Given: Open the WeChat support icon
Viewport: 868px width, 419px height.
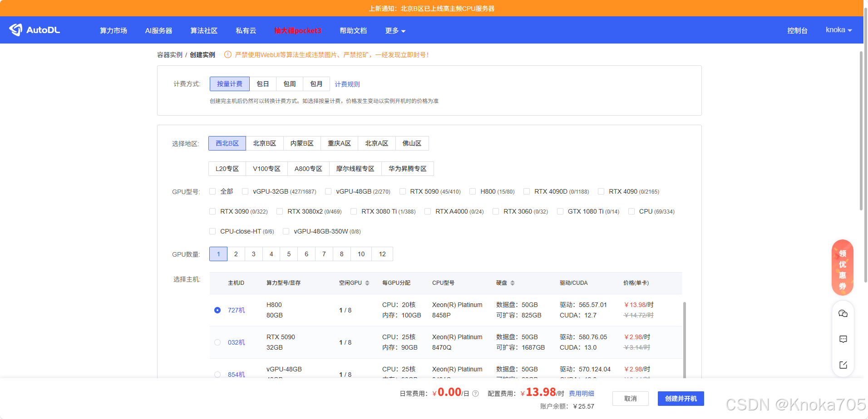Looking at the screenshot, I should click(843, 314).
